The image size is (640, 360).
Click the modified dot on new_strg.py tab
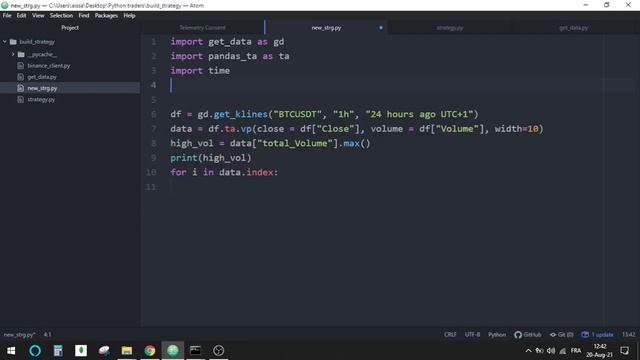click(x=381, y=28)
